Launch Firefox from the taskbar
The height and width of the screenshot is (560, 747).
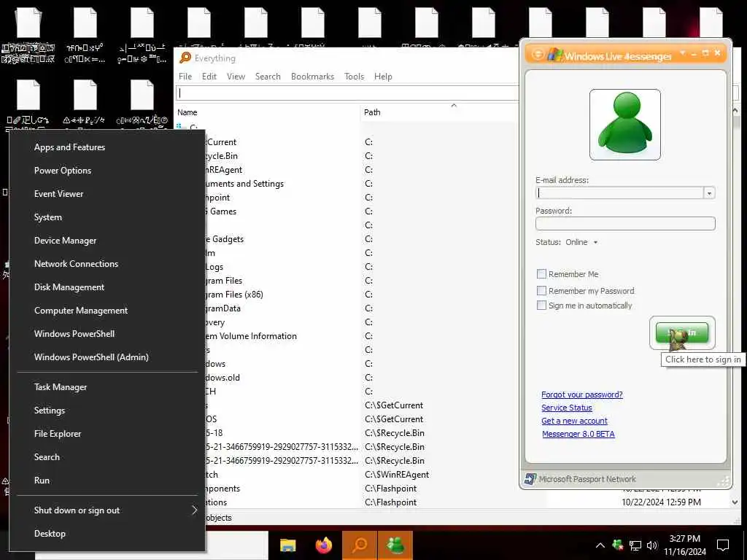point(324,545)
